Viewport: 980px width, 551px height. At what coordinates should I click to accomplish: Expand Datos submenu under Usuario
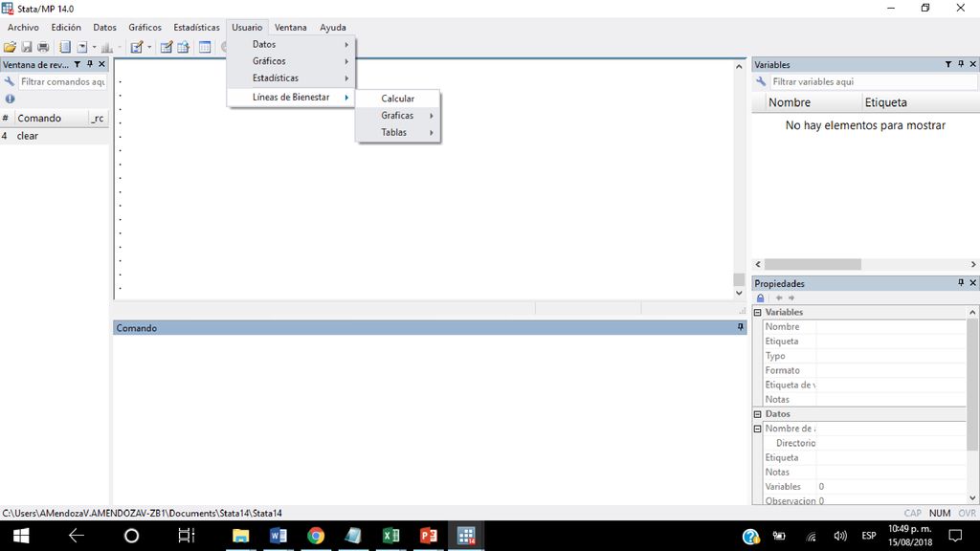pyautogui.click(x=291, y=44)
